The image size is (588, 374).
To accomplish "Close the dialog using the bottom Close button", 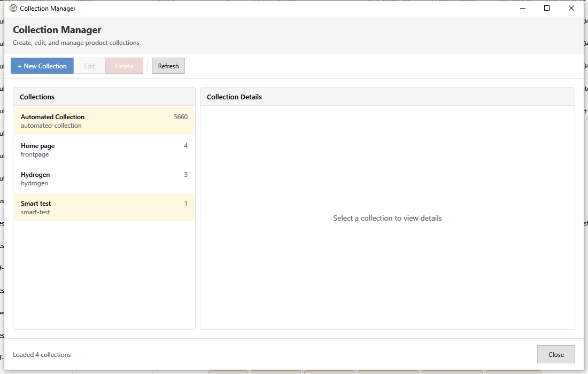I will coord(556,354).
